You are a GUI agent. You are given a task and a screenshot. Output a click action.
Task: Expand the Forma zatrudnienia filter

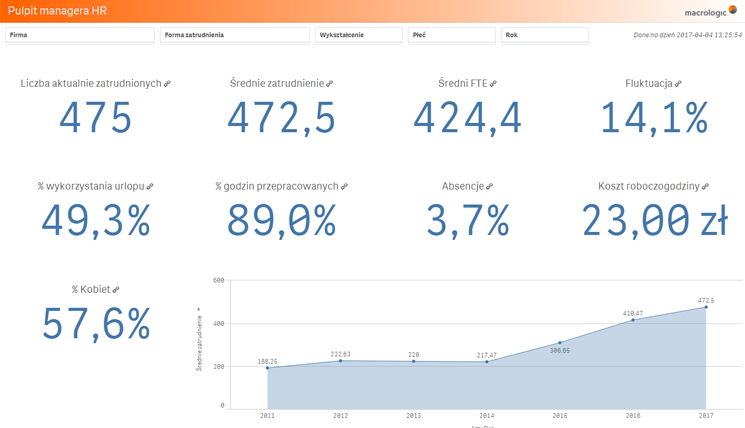click(234, 35)
